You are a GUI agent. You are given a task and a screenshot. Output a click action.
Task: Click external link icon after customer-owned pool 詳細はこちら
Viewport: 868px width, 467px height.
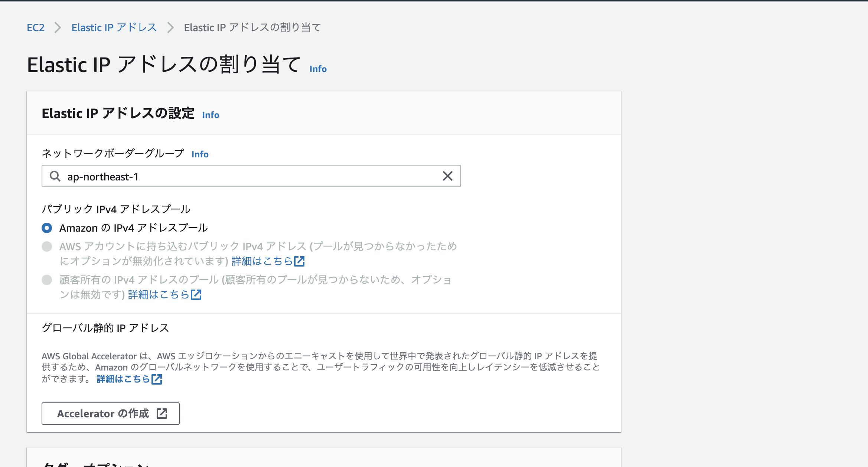(196, 295)
